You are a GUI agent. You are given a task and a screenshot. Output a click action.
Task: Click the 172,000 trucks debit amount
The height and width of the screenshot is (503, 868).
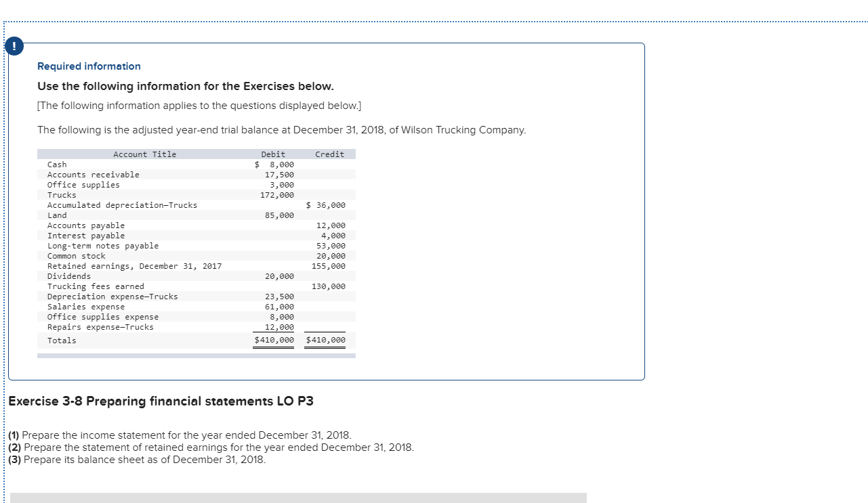(x=277, y=195)
